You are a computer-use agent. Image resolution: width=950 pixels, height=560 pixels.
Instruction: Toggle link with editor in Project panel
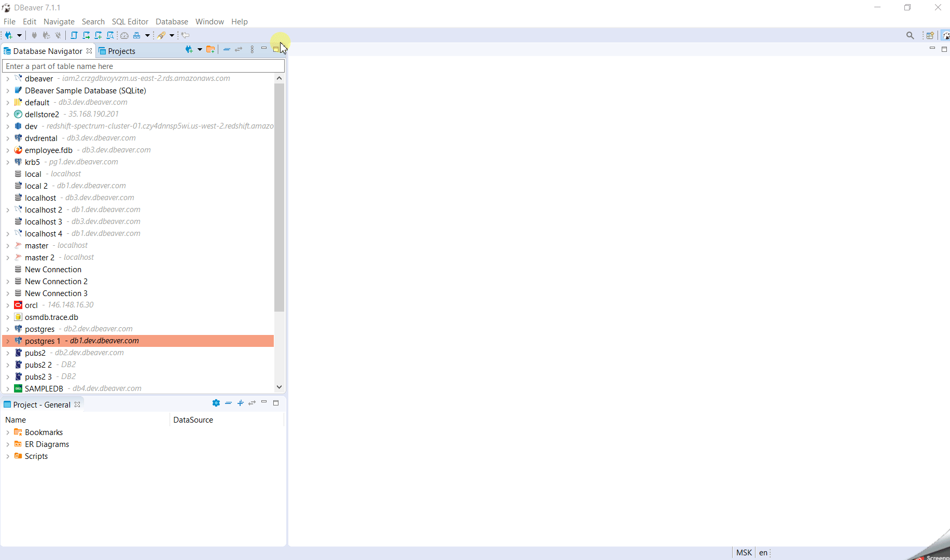[253, 403]
